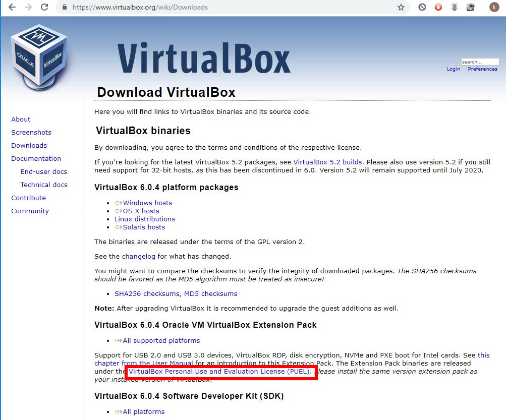Image resolution: width=506 pixels, height=420 pixels.
Task: Reload the page with the refresh icon
Action: click(x=44, y=7)
